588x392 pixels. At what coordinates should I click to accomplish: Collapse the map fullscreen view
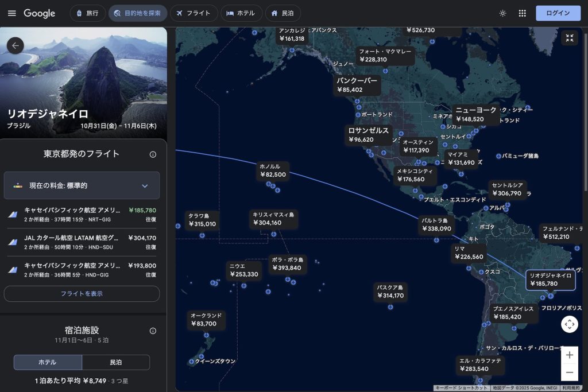point(569,38)
